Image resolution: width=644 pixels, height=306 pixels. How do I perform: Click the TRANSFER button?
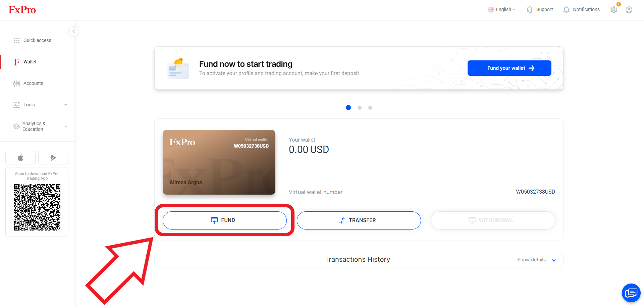coord(359,220)
